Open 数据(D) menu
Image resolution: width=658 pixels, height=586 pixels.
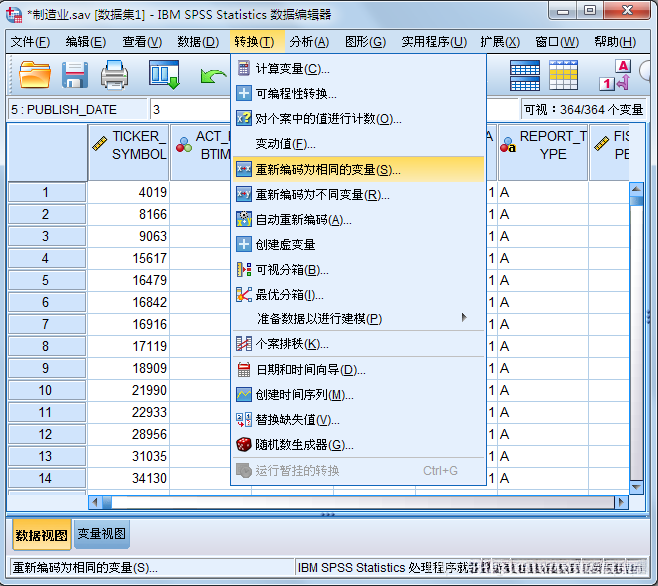pyautogui.click(x=198, y=42)
